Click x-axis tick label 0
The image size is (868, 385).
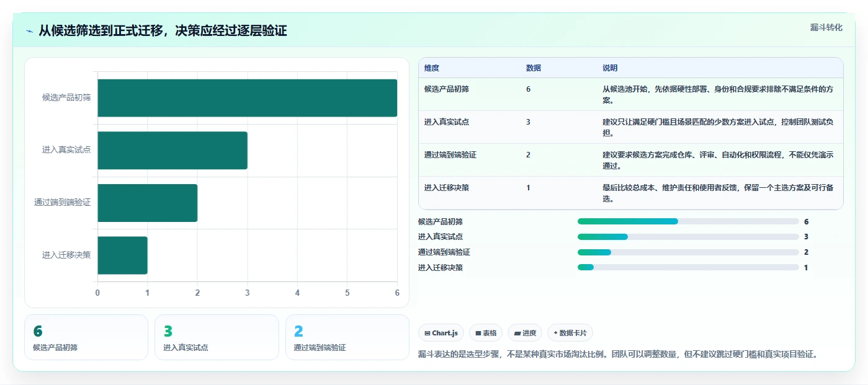97,293
